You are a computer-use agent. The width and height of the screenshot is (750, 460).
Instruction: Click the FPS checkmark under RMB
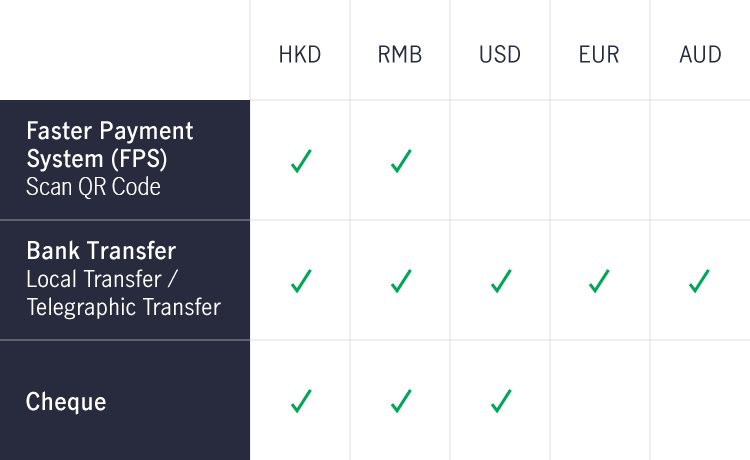pyautogui.click(x=401, y=161)
